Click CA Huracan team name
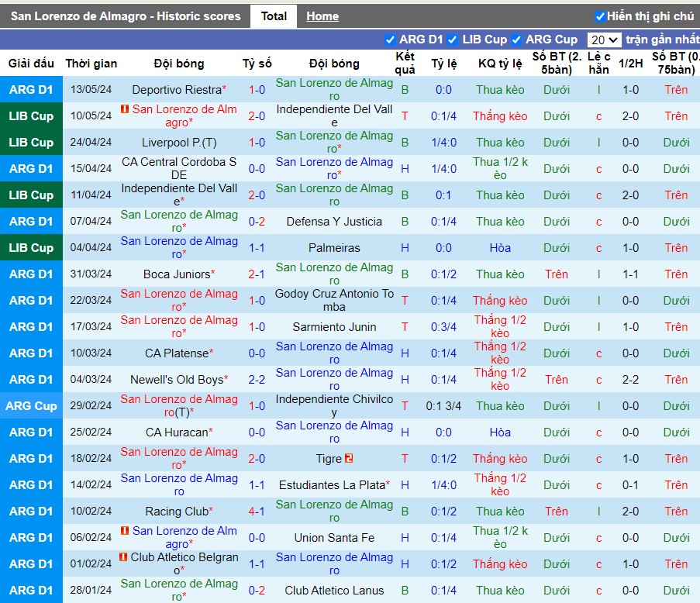The image size is (700, 603). click(x=177, y=432)
